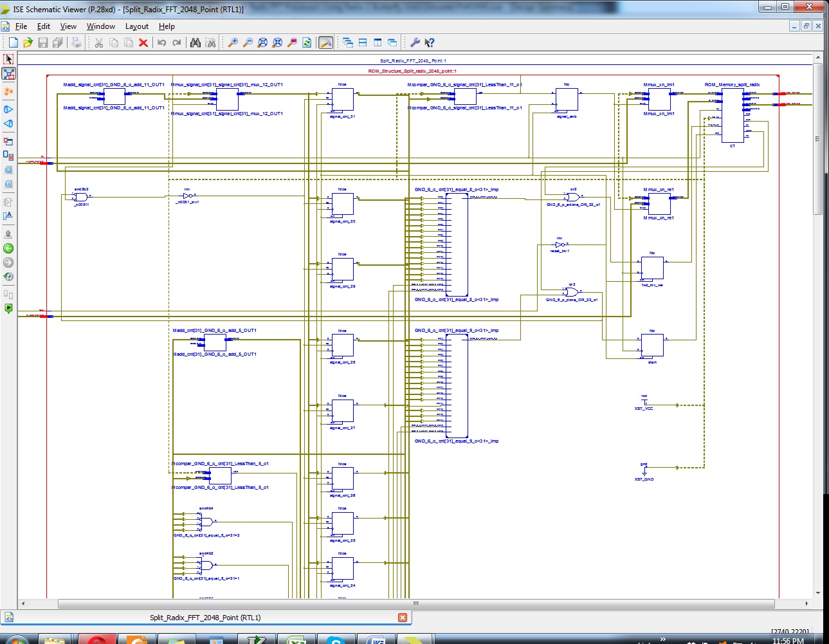Select the ROM_Memory_split_radix block

733,116
